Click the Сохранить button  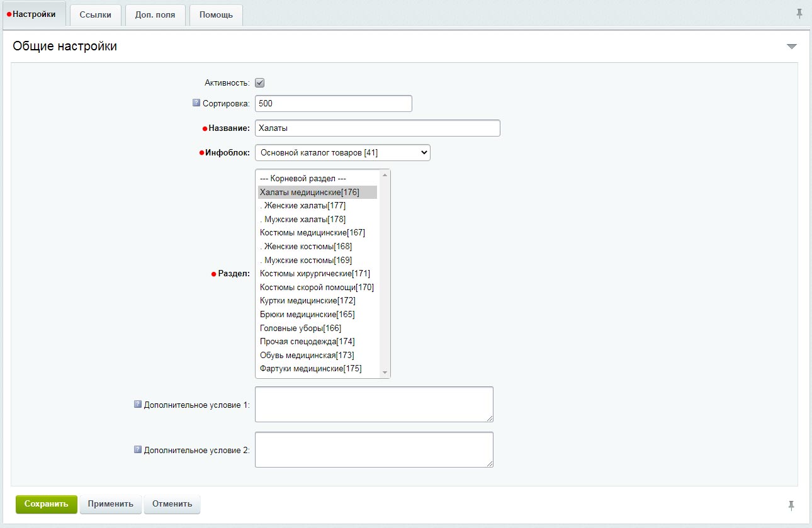click(46, 504)
